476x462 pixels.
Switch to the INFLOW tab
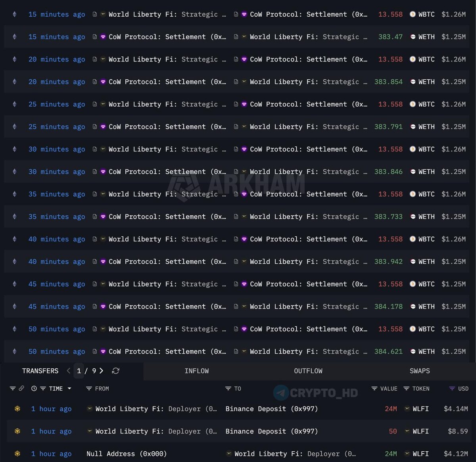pyautogui.click(x=196, y=371)
